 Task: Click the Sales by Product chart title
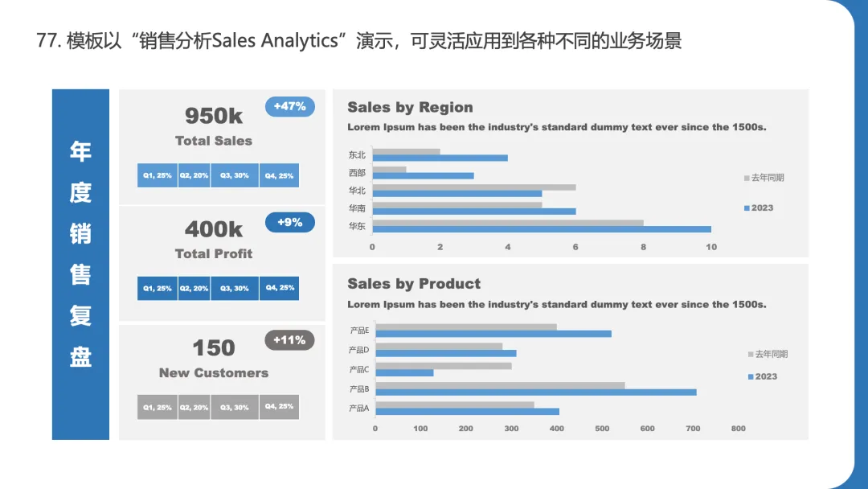click(x=414, y=284)
